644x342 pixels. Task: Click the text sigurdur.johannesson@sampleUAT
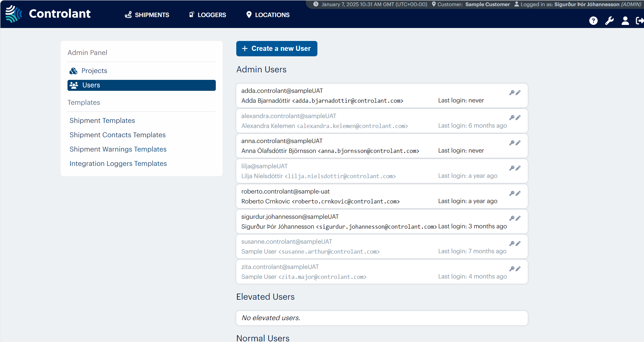click(x=290, y=217)
